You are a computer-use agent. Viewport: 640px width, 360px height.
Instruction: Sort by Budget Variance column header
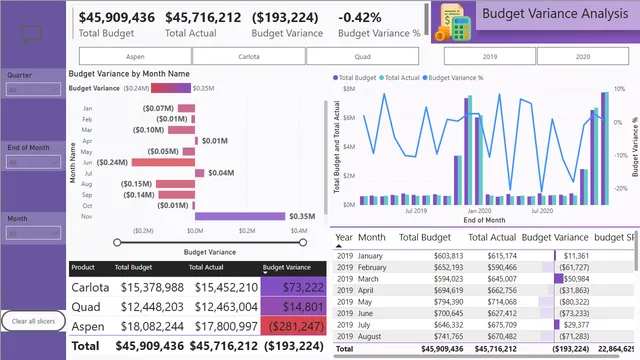(287, 267)
